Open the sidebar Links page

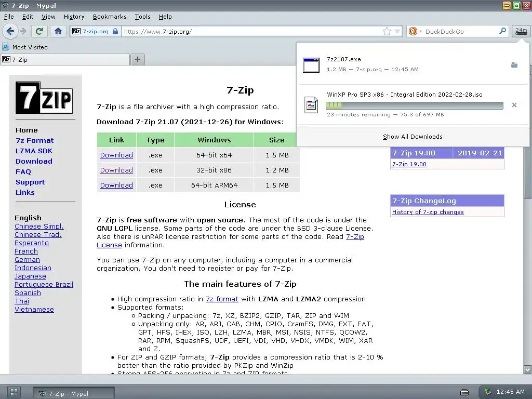[x=25, y=192]
